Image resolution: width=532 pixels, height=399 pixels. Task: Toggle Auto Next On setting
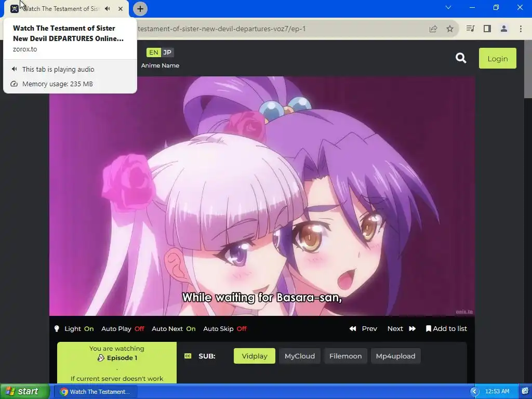tap(174, 328)
